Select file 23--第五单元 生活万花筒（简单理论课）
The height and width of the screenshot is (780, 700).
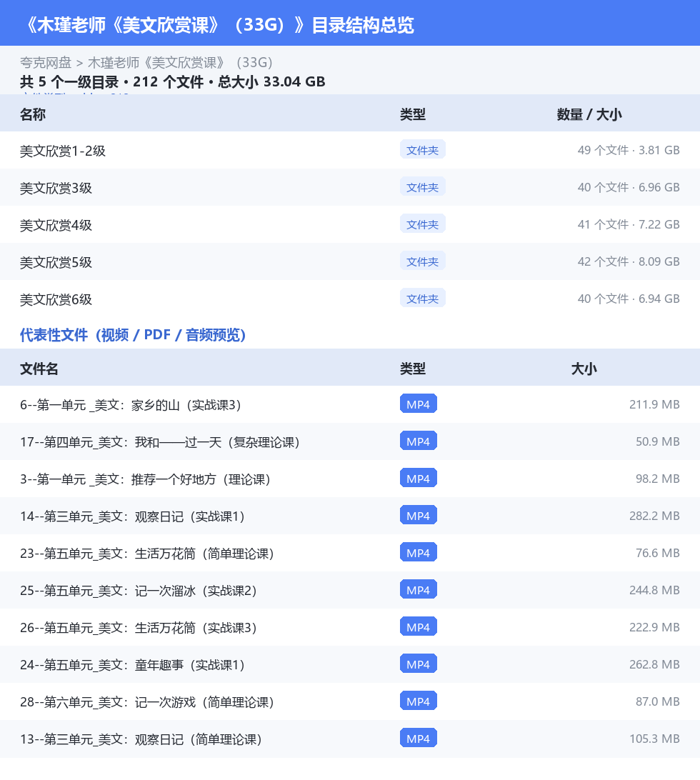(x=147, y=554)
